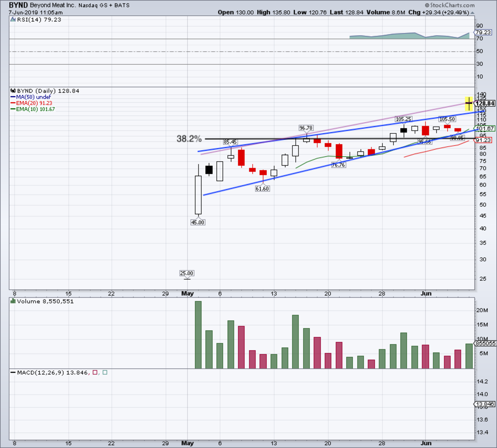Click the 855055 volume tag on right axis
The image size is (497, 448).
485,343
